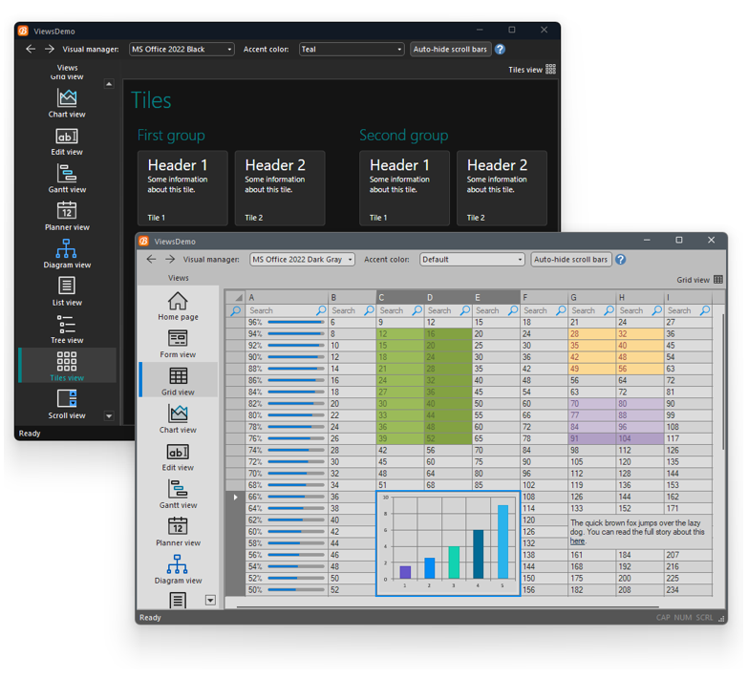Click the back arrow in the black window
The width and height of the screenshot is (748, 700).
click(31, 49)
